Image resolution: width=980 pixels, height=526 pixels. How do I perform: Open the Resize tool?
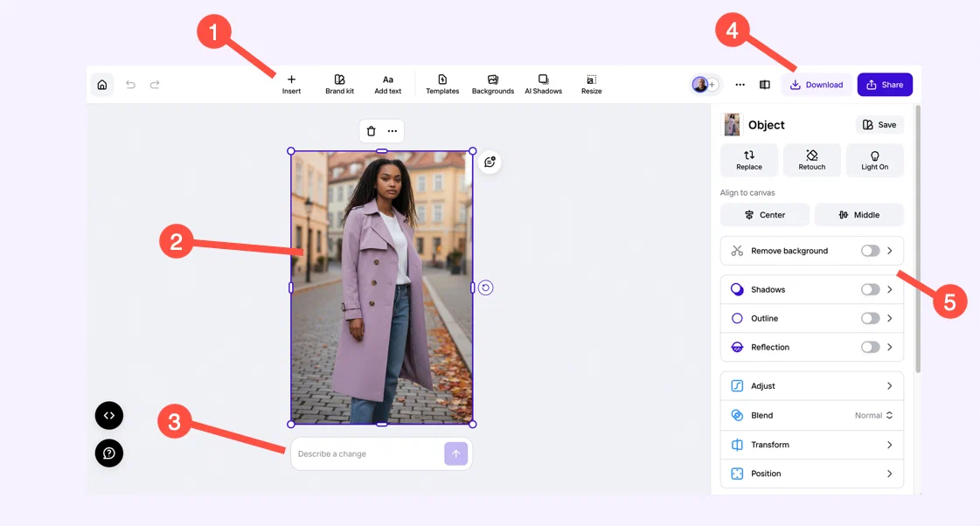point(591,85)
